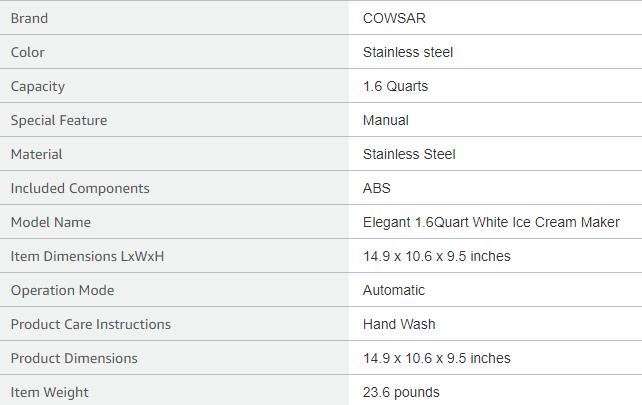Viewport: 642px width, 405px height.
Task: Click the Brand label cell
Action: [29, 18]
